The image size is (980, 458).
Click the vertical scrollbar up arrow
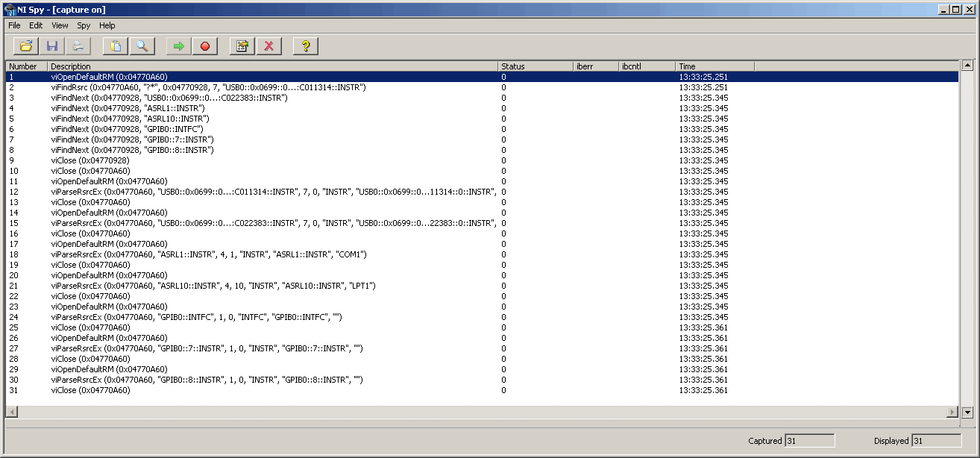[967, 66]
